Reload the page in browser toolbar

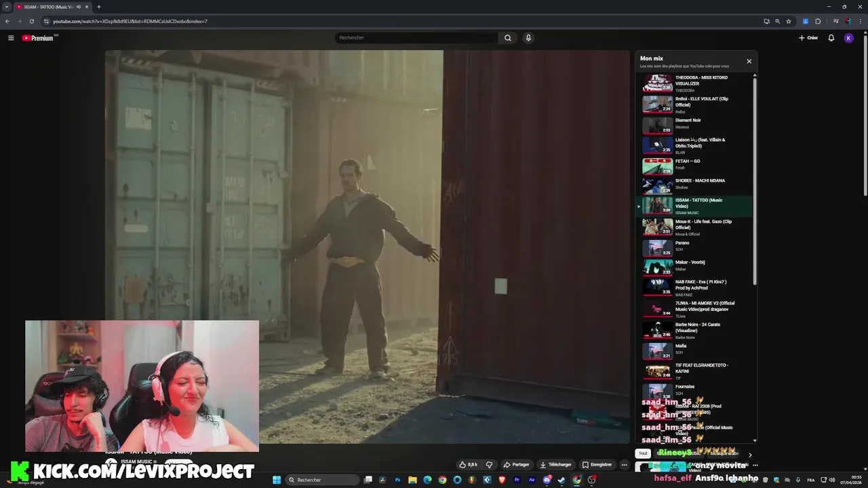31,21
